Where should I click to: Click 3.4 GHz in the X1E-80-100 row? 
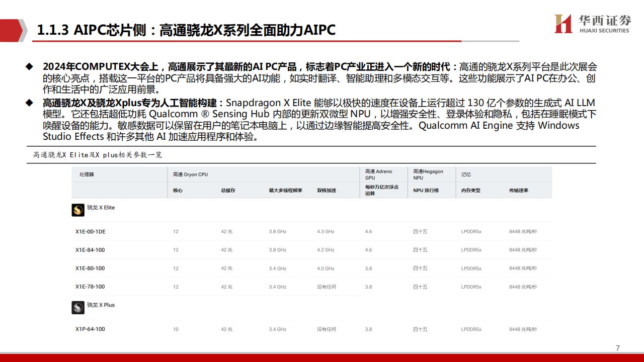click(x=277, y=268)
